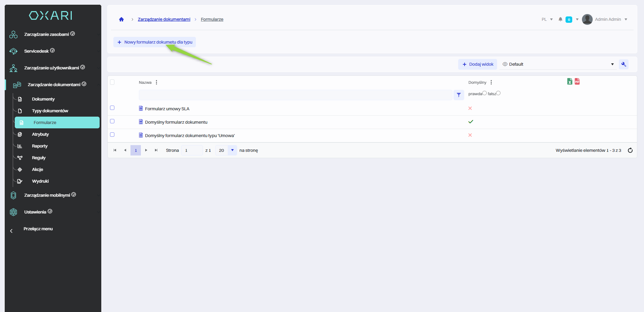Click the Nazwa filter text field

tap(295, 95)
